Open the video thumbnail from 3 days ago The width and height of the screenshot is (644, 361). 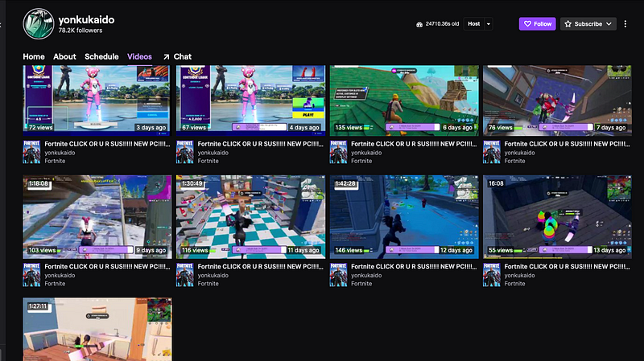(x=97, y=100)
